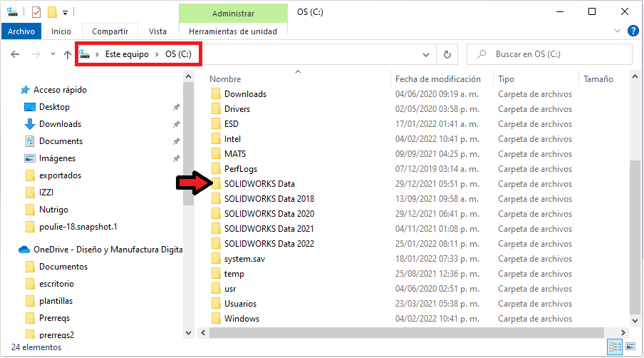
Task: Select the Drivers folder icon
Action: pos(216,109)
